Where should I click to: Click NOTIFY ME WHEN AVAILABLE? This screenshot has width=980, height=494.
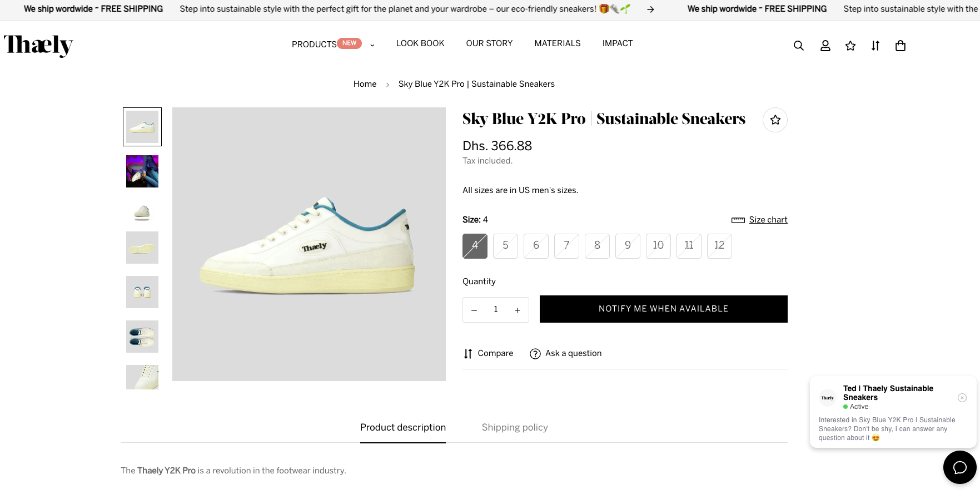(x=663, y=309)
